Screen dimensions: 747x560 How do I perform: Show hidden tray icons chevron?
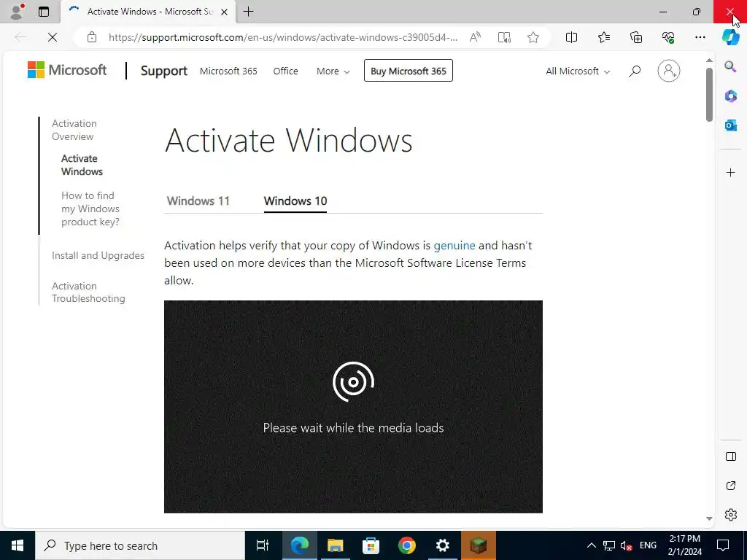[x=591, y=545]
